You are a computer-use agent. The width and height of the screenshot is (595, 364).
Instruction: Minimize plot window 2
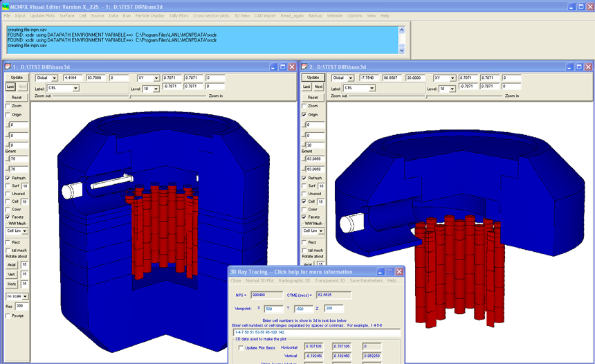pos(570,67)
